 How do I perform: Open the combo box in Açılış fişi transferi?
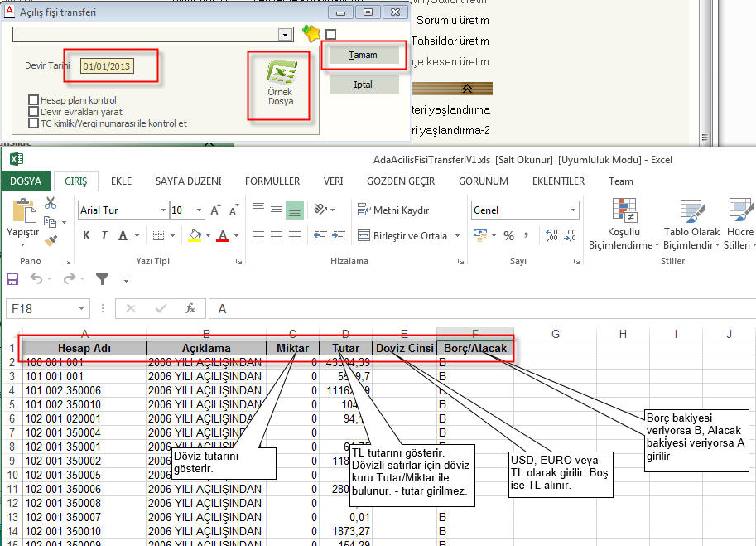(286, 35)
